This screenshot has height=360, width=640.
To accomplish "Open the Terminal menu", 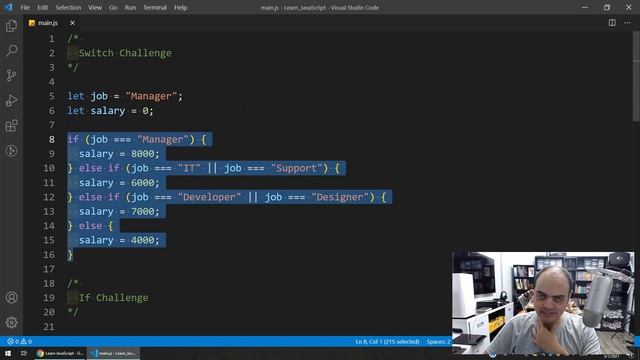I will pos(155,7).
